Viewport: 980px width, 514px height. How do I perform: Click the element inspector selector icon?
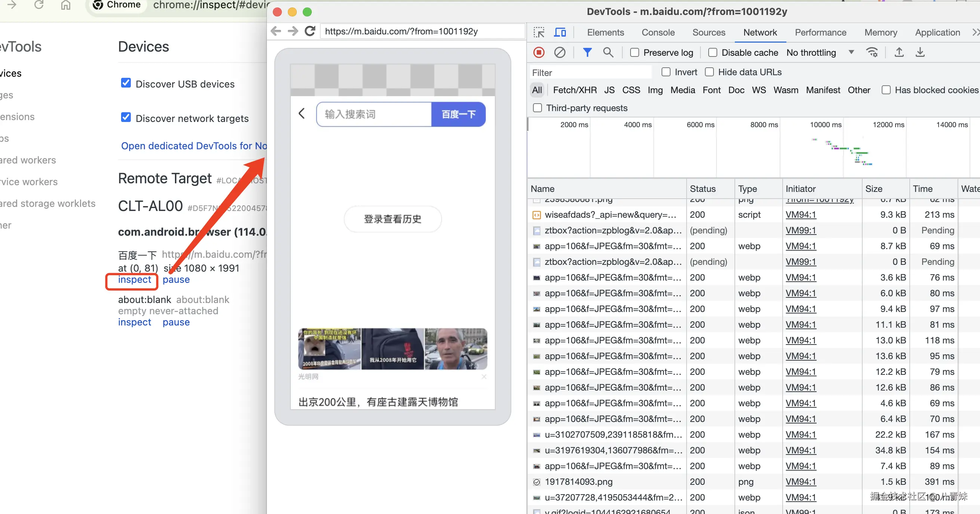point(539,33)
